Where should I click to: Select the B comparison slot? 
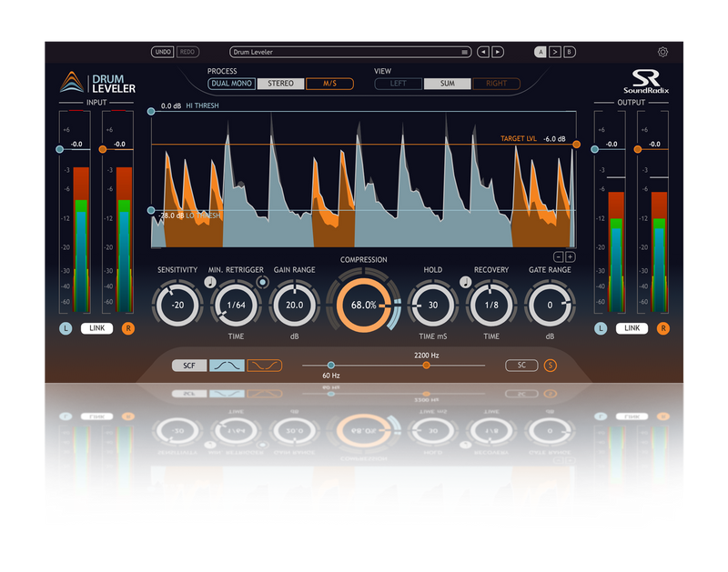[570, 52]
